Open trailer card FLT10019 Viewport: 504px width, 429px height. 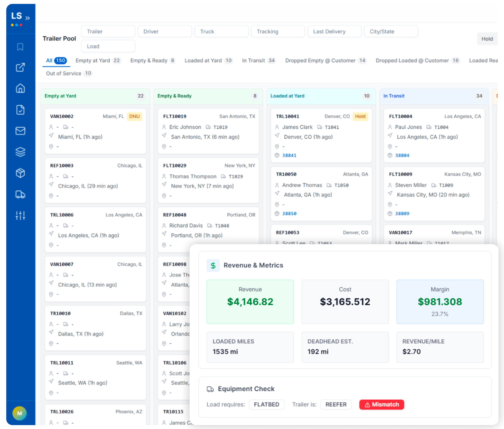[209, 131]
